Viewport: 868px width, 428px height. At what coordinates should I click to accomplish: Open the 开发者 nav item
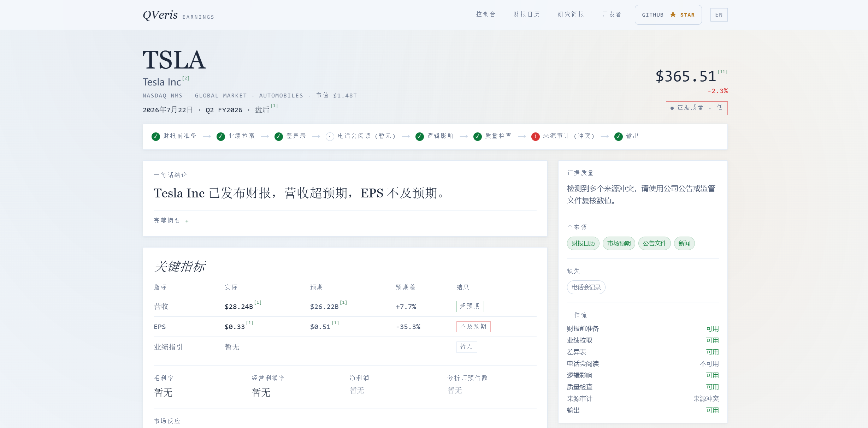[612, 14]
